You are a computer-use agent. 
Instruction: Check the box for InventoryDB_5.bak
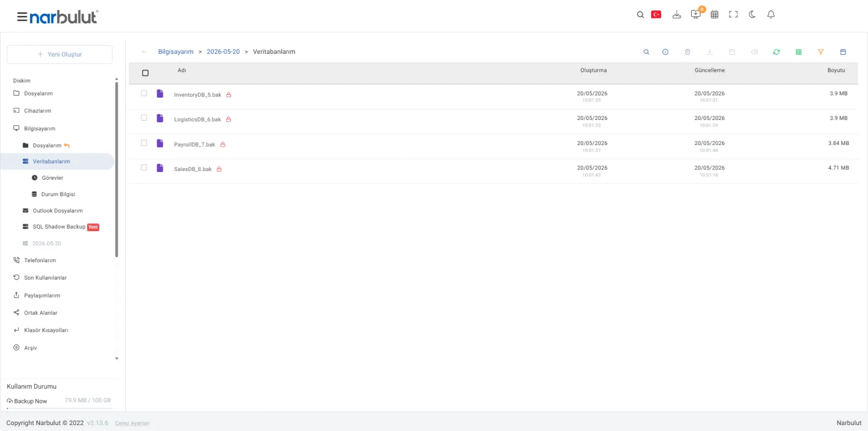click(144, 93)
